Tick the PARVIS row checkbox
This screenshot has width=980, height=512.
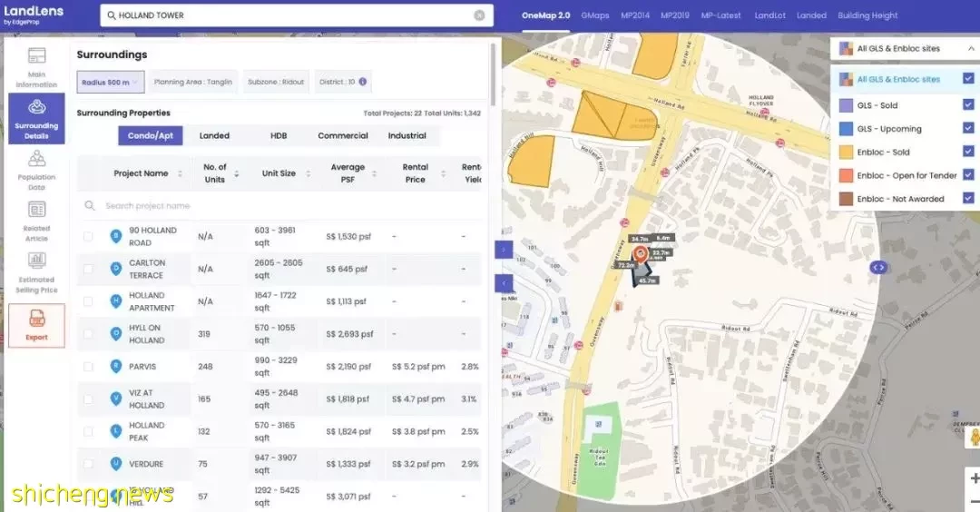[88, 367]
